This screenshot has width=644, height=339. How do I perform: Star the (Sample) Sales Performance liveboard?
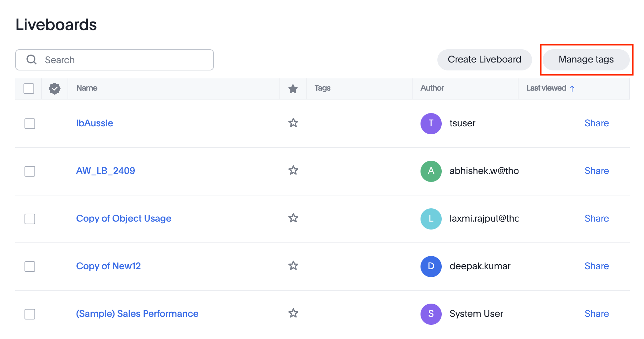(293, 313)
